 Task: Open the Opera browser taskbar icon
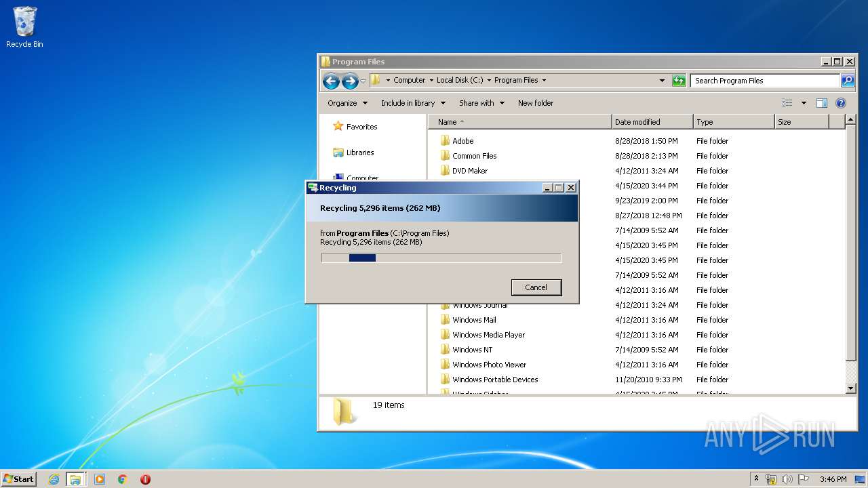pyautogui.click(x=145, y=479)
